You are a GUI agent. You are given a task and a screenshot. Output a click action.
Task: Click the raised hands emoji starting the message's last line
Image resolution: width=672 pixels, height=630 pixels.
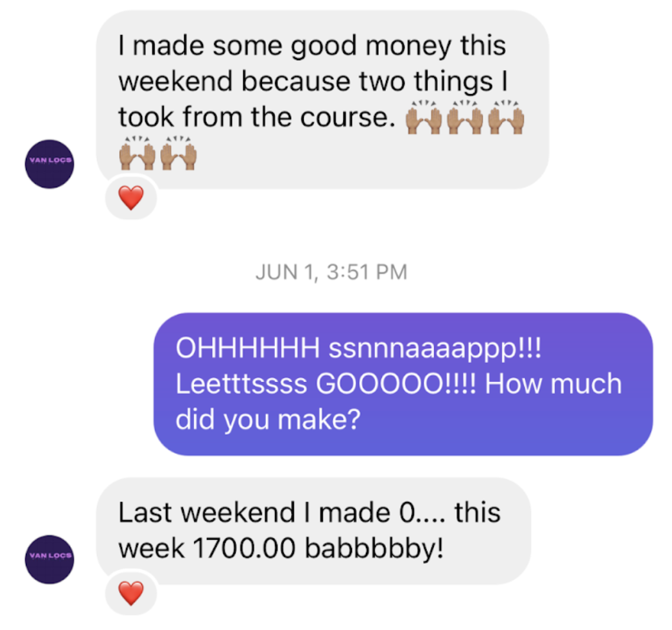137,154
